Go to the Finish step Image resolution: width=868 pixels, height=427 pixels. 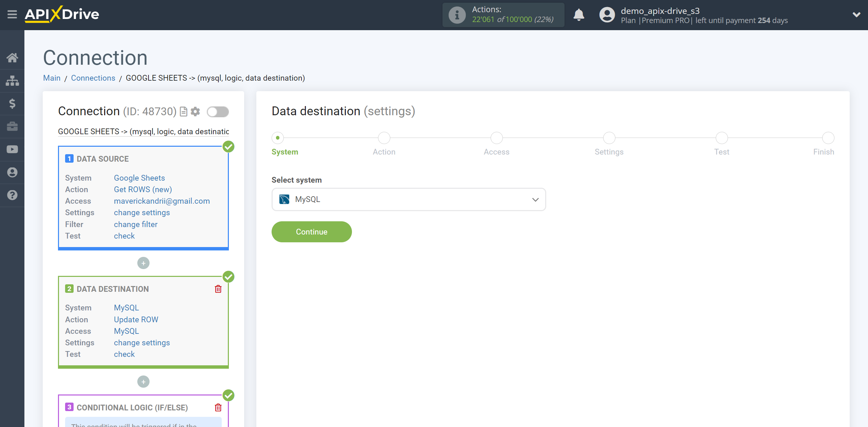(x=828, y=138)
